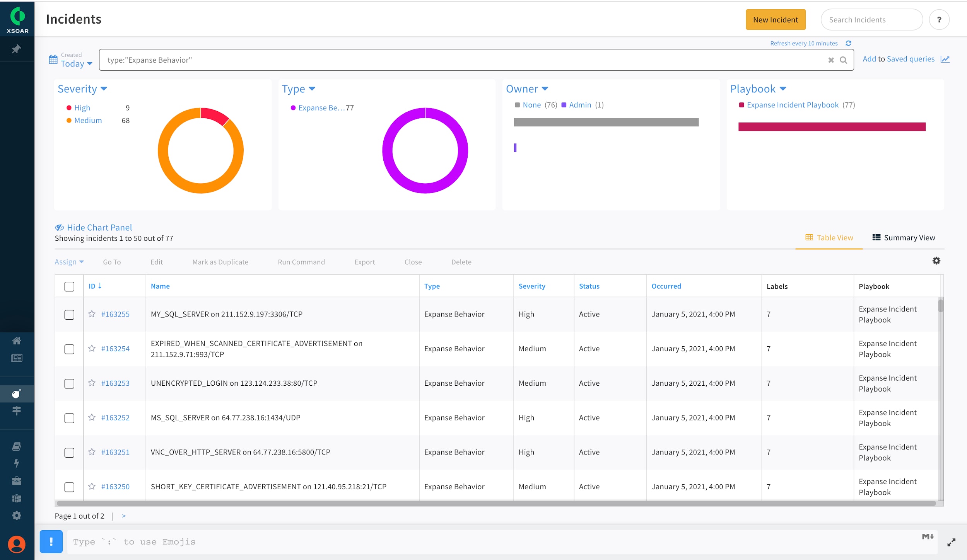Sort by the Occurred column header
This screenshot has width=967, height=560.
click(666, 286)
